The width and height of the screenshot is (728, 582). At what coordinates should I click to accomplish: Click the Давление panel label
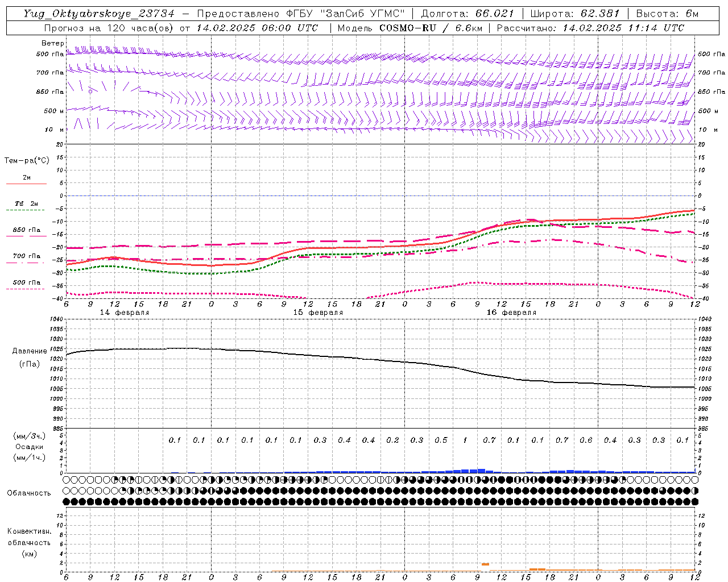30,351
